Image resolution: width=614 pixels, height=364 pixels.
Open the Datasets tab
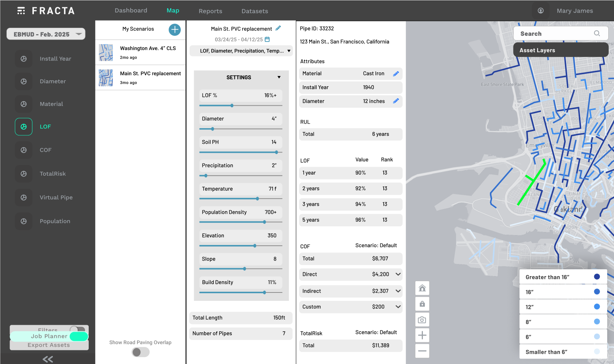click(255, 11)
